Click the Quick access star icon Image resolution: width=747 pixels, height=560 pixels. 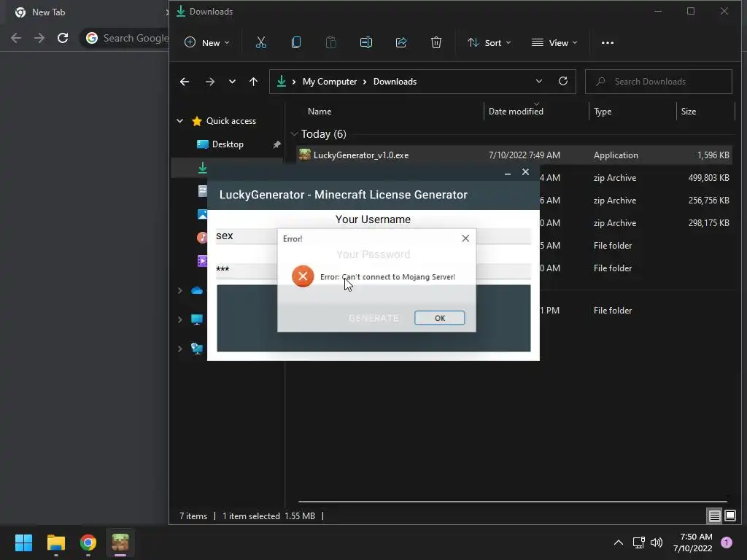[197, 121]
